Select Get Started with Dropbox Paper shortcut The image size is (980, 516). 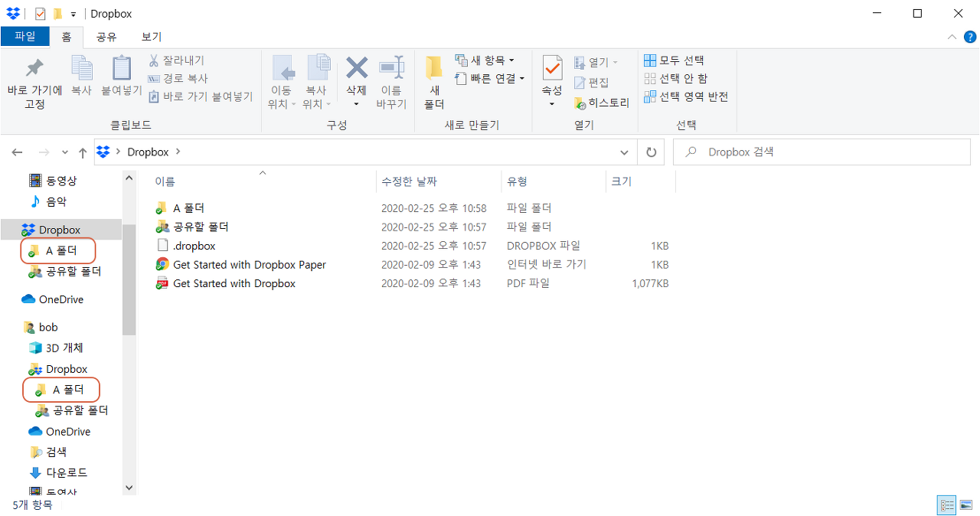tap(412, 265)
